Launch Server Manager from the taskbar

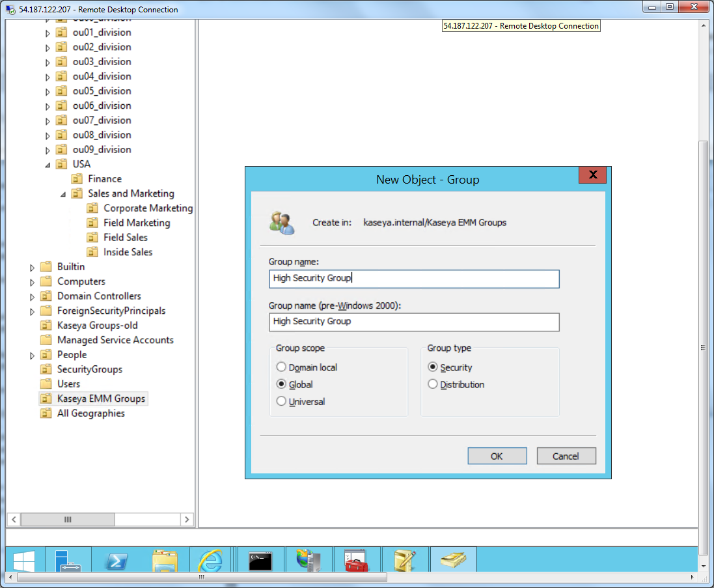click(68, 561)
